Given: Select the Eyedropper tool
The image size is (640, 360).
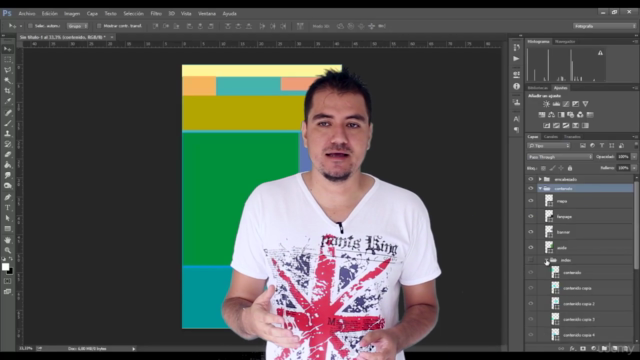Looking at the screenshot, I should point(7,101).
